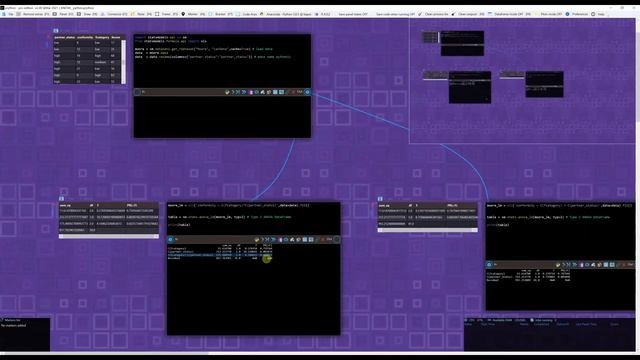This screenshot has height=360, width=640.
Task: Click inside the right code editor with moore_lm
Action: coord(560,231)
